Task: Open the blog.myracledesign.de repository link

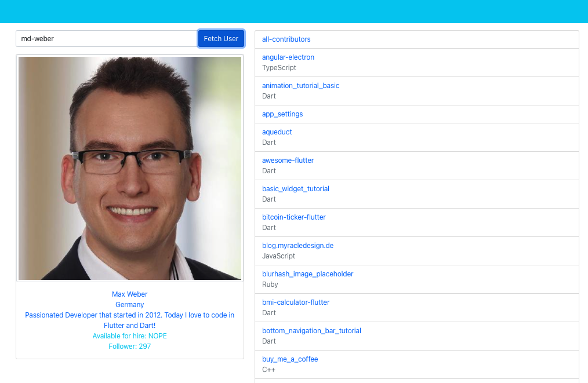Action: pyautogui.click(x=297, y=246)
